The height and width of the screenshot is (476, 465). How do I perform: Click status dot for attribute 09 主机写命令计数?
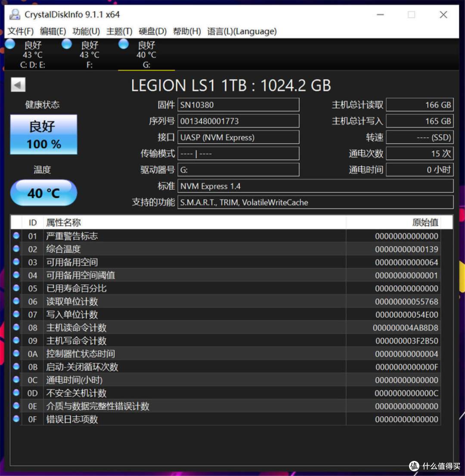click(16, 340)
